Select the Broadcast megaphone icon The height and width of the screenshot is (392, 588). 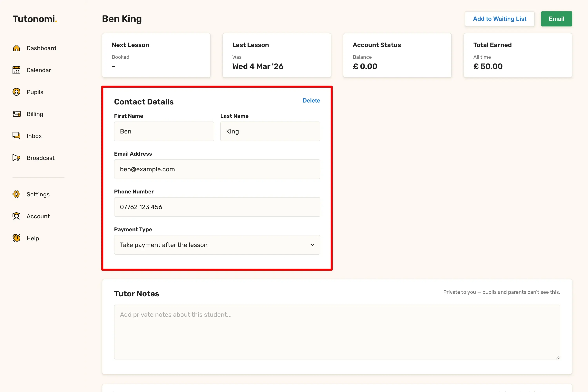pos(16,158)
